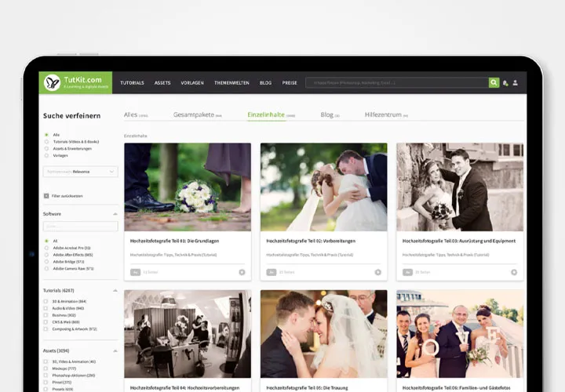Screen dimensions: 565x392
Task: Click the format badge on Teil 03 card
Action: (x=407, y=273)
